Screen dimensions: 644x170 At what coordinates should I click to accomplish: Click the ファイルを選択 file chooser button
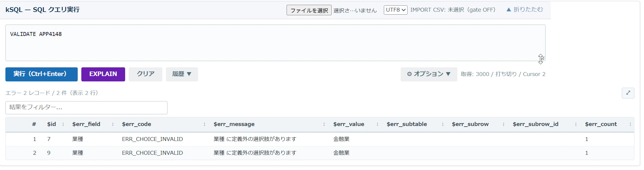point(309,10)
